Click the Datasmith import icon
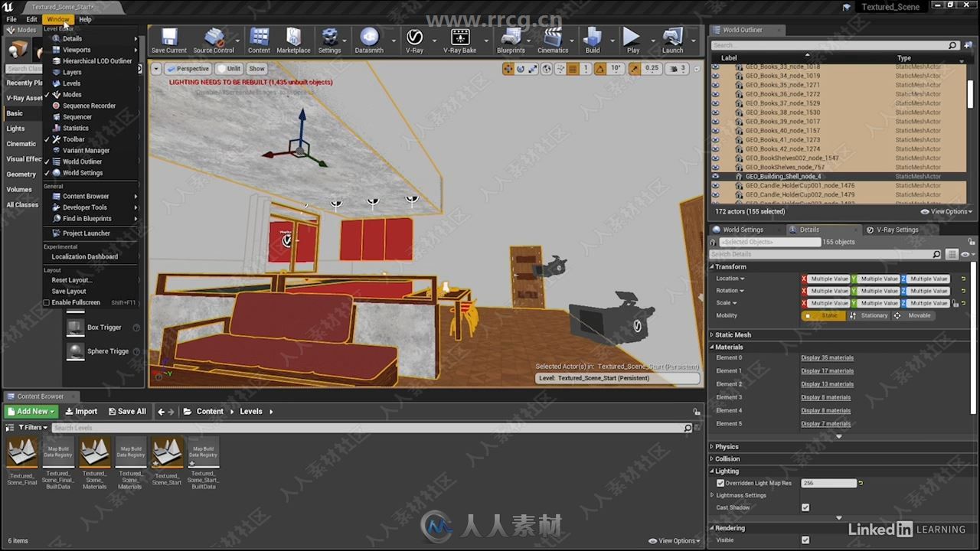 (x=369, y=41)
